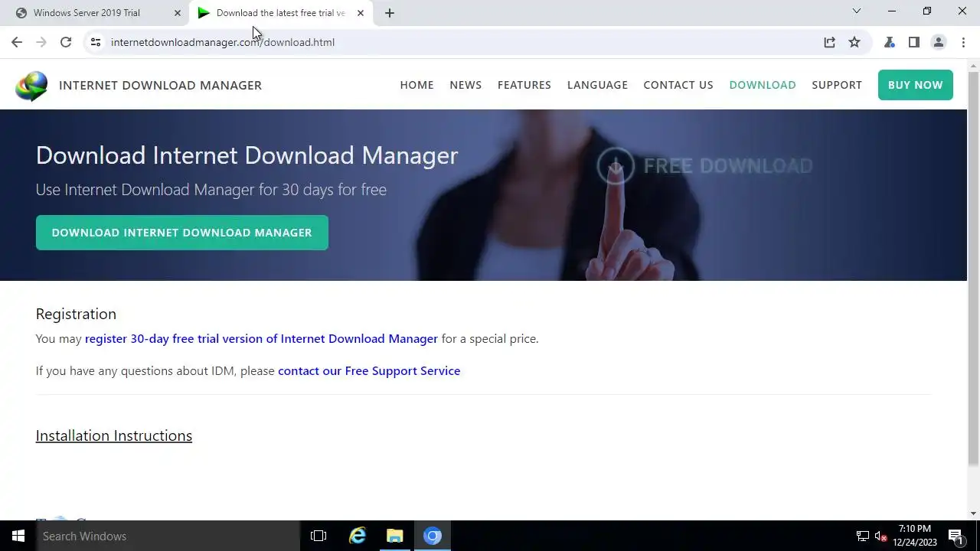Close the Windows Server 2019 Trial tab
Screen dimensions: 980x551
pos(178,13)
